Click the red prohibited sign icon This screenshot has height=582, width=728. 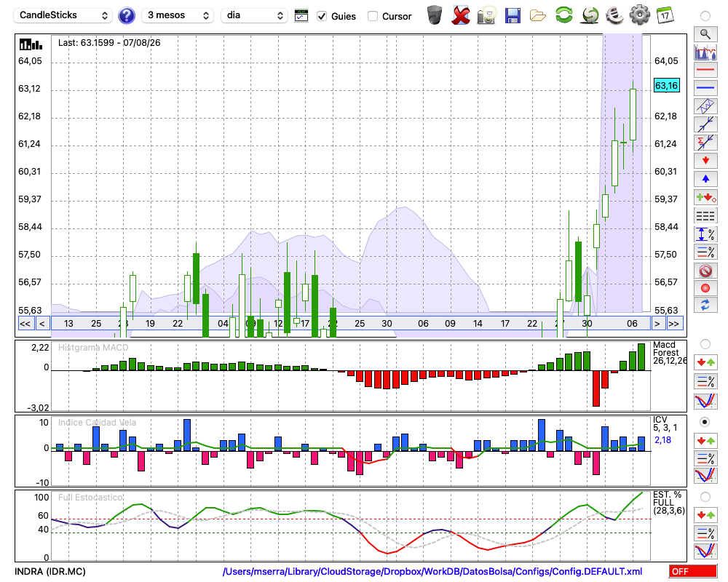coord(705,271)
